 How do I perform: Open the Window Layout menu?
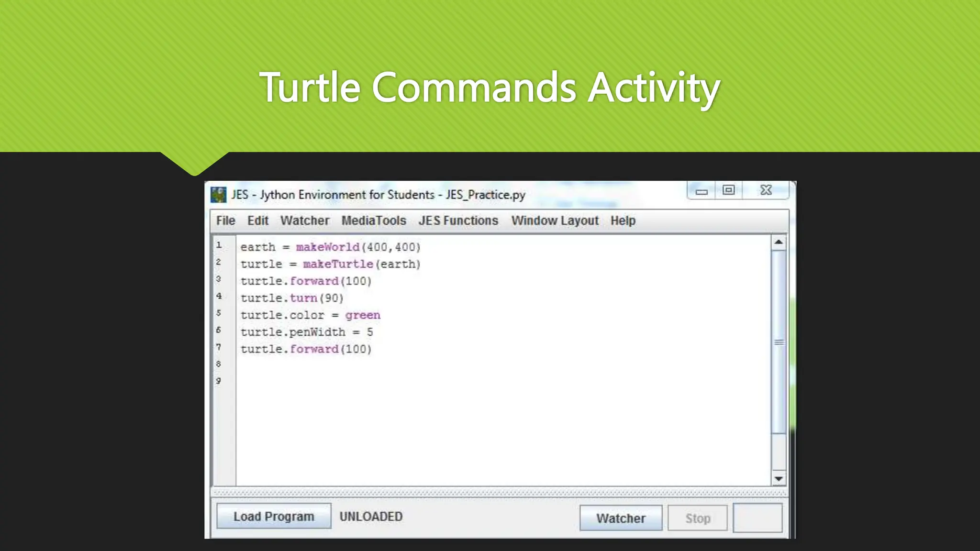[555, 220]
